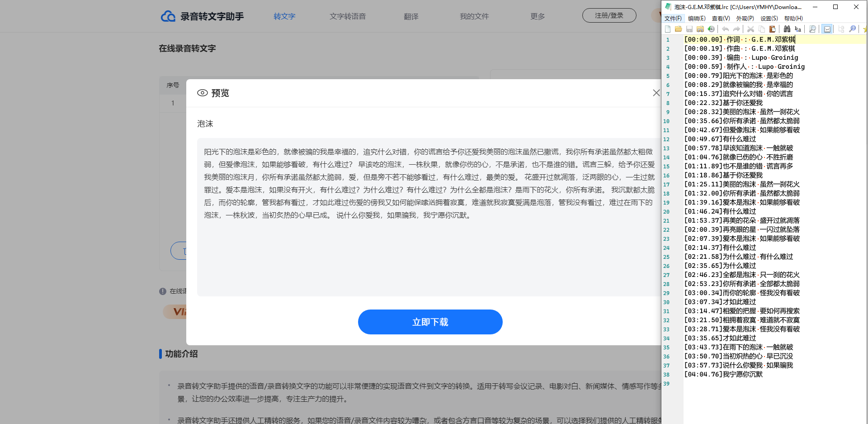Click the last line [04:04.76]我宁愿你沉默
The height and width of the screenshot is (424, 868).
723,374
